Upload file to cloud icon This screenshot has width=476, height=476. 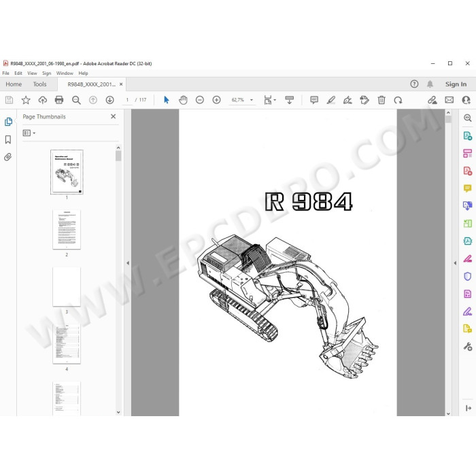click(42, 100)
